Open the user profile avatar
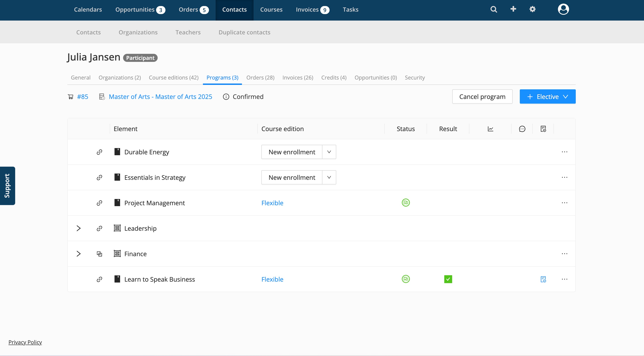This screenshot has height=356, width=644. coord(563,10)
